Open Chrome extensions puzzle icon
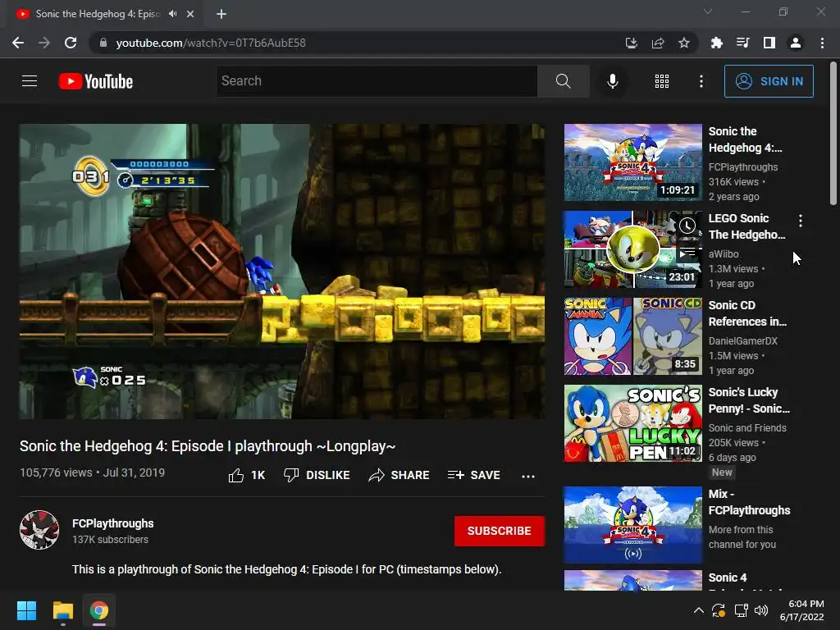840x630 pixels. point(716,43)
